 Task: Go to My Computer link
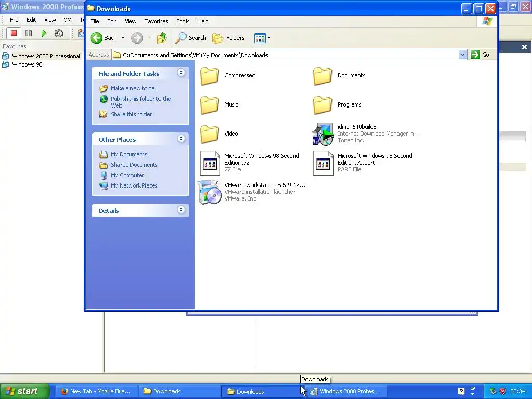(x=127, y=175)
